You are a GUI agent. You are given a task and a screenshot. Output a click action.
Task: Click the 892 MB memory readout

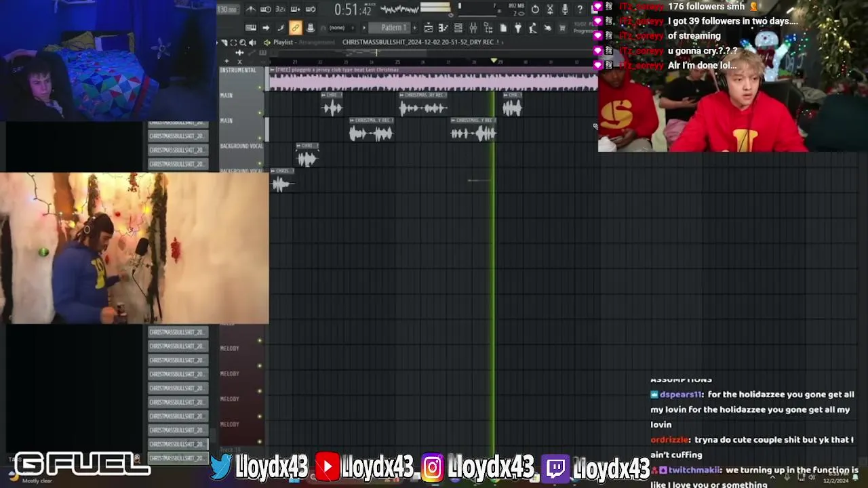point(516,5)
